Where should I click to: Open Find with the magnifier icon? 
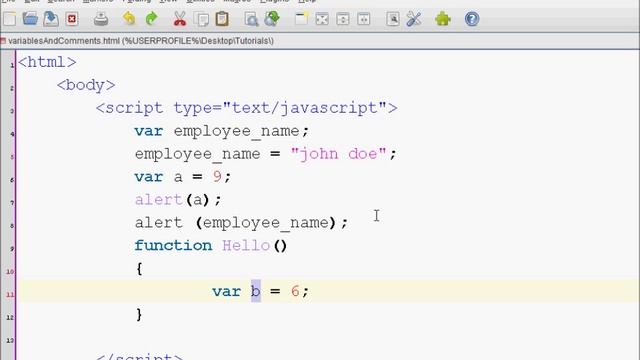click(x=251, y=19)
